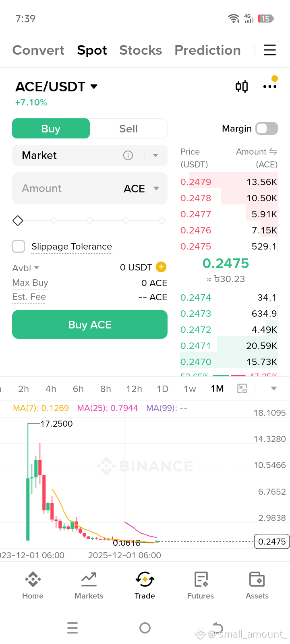Add USDT funds with the yellow plus icon
This screenshot has width=290, height=644.
(161, 267)
